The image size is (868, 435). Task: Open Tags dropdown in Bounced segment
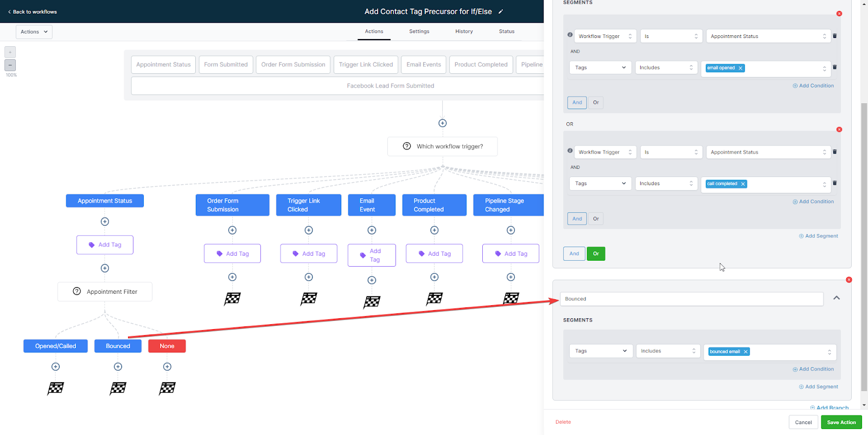point(600,351)
